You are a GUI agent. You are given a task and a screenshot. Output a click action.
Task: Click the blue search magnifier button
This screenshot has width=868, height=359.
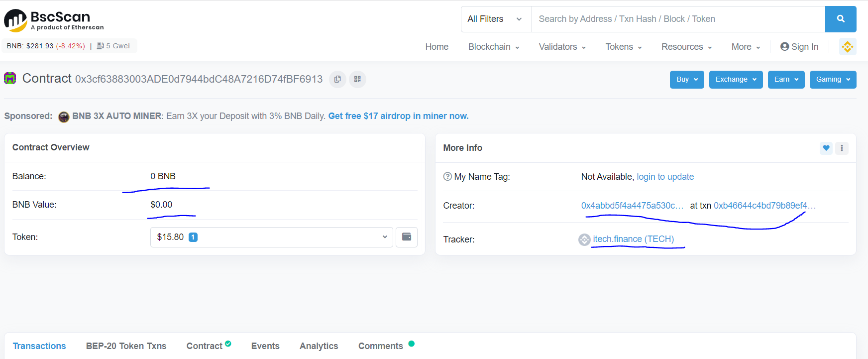point(841,19)
